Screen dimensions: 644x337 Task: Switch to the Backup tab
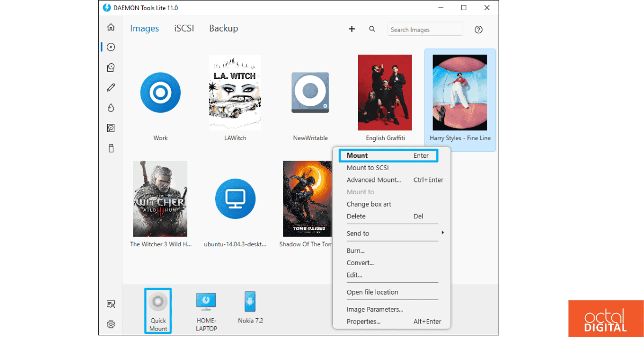tap(223, 28)
